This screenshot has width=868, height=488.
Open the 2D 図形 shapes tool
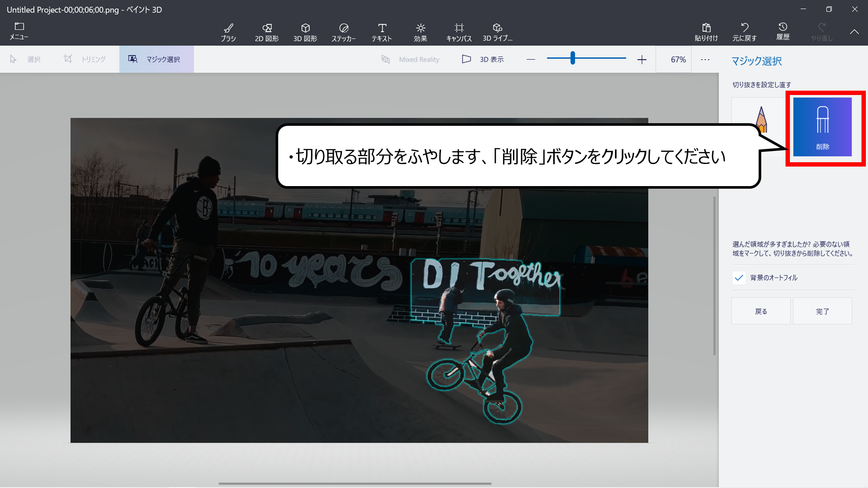[267, 33]
